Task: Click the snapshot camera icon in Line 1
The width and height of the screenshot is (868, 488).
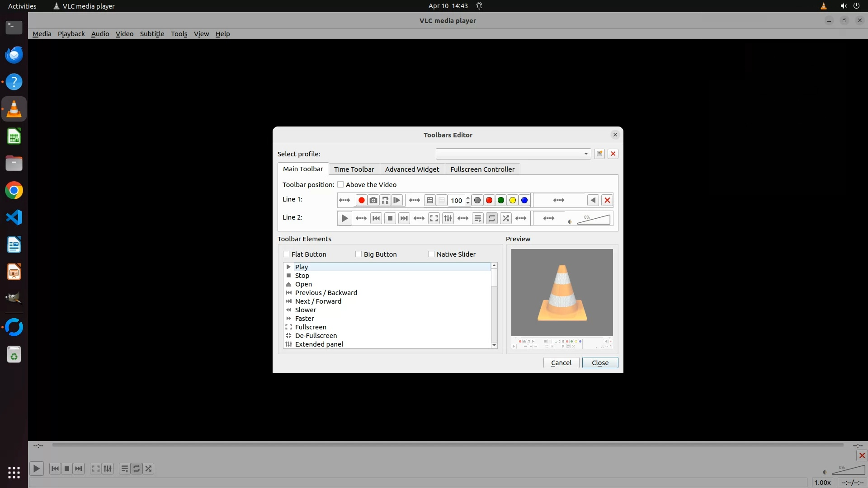Action: coord(373,200)
